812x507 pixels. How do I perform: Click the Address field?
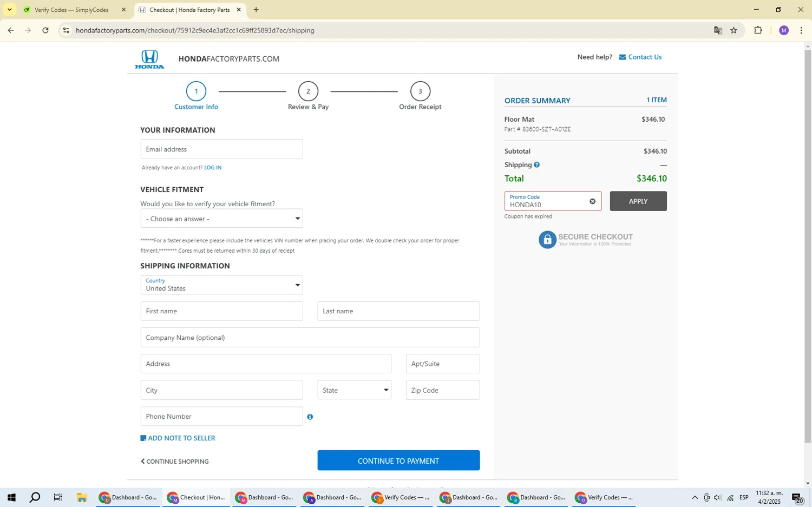(266, 364)
